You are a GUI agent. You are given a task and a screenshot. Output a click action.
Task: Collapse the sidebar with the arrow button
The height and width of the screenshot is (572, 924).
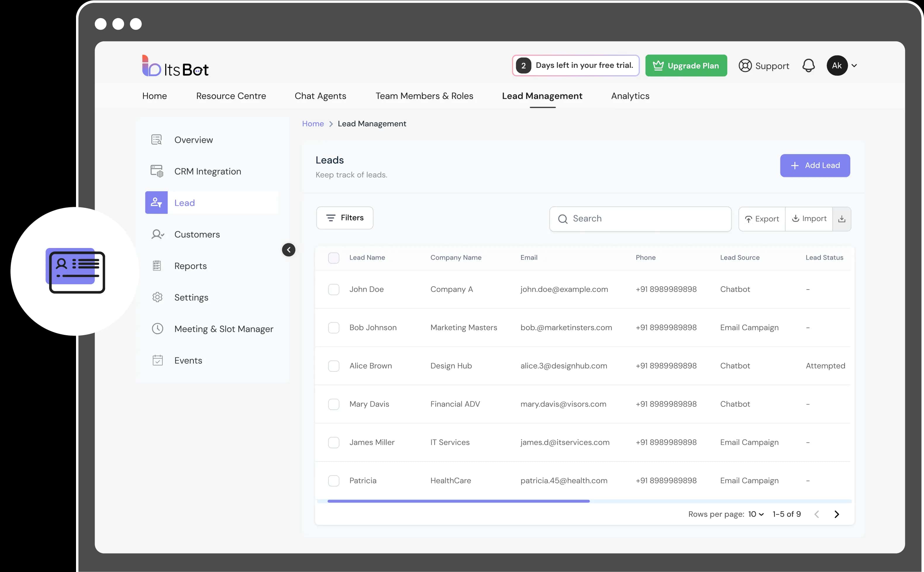[289, 250]
